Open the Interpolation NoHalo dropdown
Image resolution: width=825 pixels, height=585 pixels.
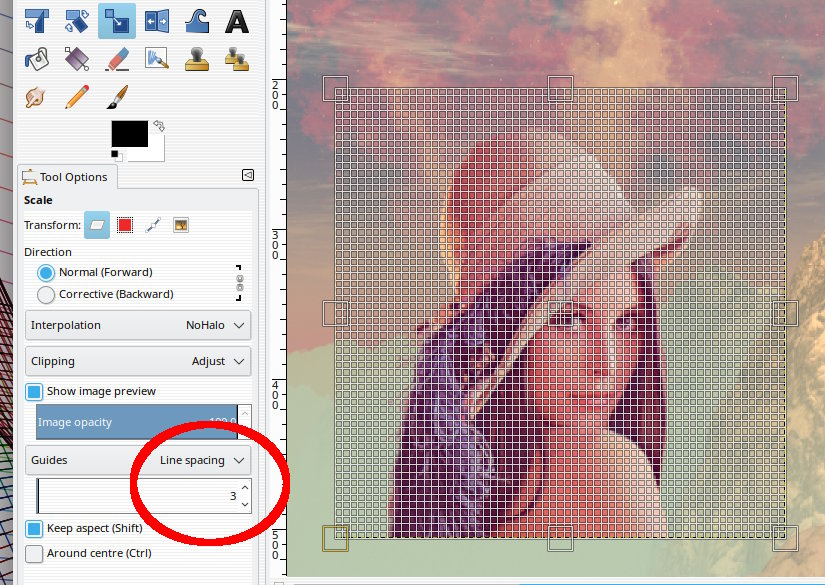(x=138, y=325)
